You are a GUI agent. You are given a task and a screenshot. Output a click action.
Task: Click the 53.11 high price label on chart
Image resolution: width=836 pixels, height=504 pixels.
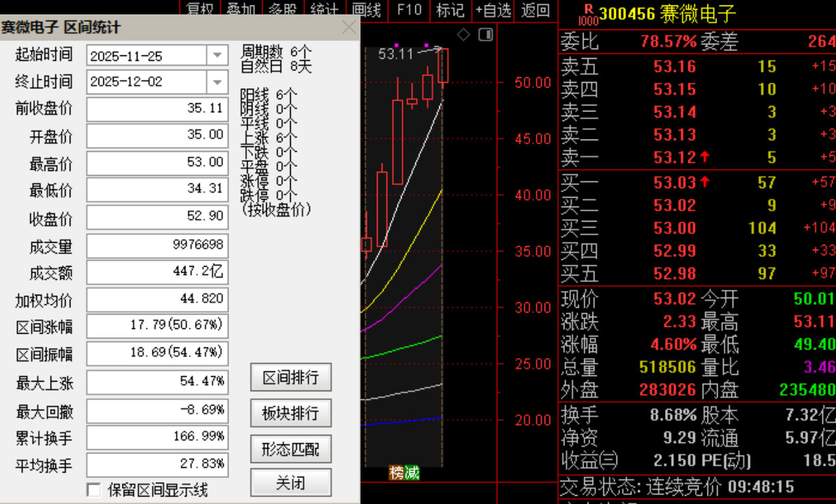point(396,53)
